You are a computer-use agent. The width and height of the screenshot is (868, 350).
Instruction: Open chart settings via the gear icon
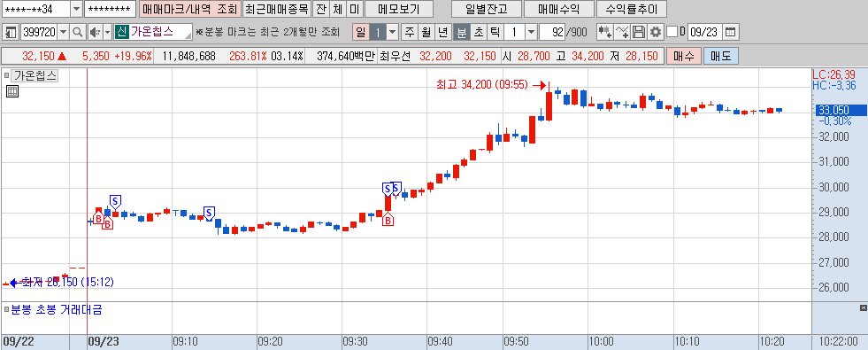tap(656, 32)
